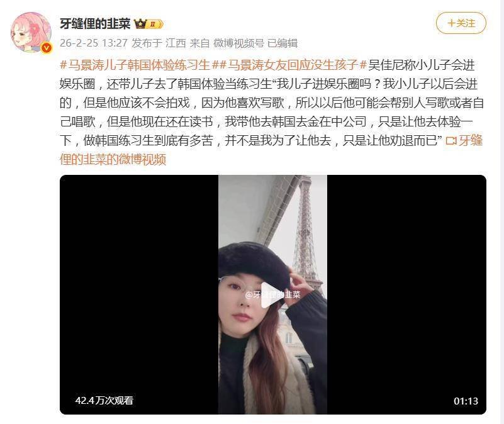Click the black area left of video
Image resolution: width=504 pixels, height=424 pixels.
(x=139, y=294)
